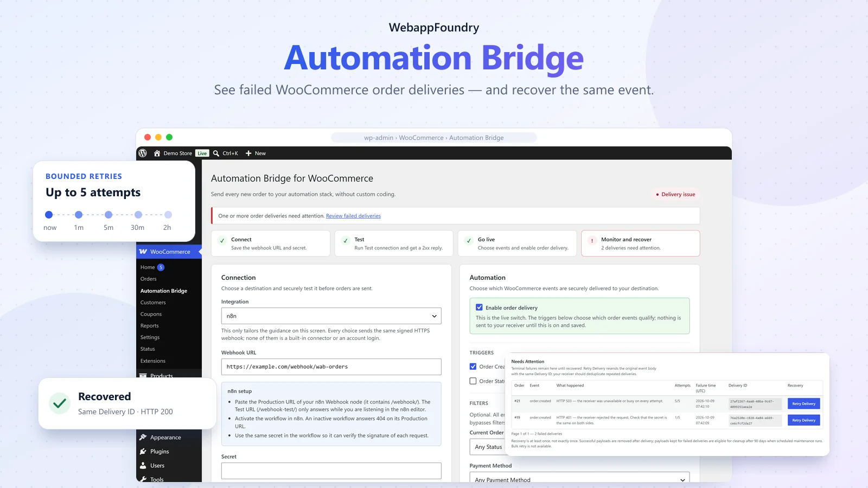868x488 pixels.
Task: Click the '2h' dot on retry timeline
Action: point(168,215)
